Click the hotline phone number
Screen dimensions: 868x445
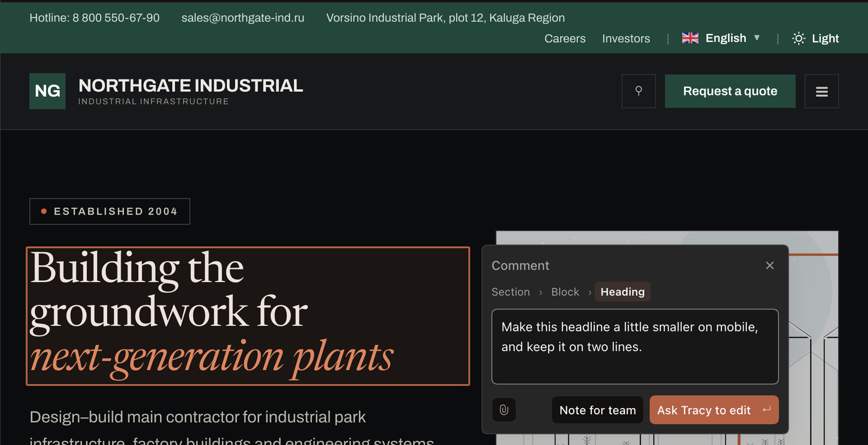(94, 18)
